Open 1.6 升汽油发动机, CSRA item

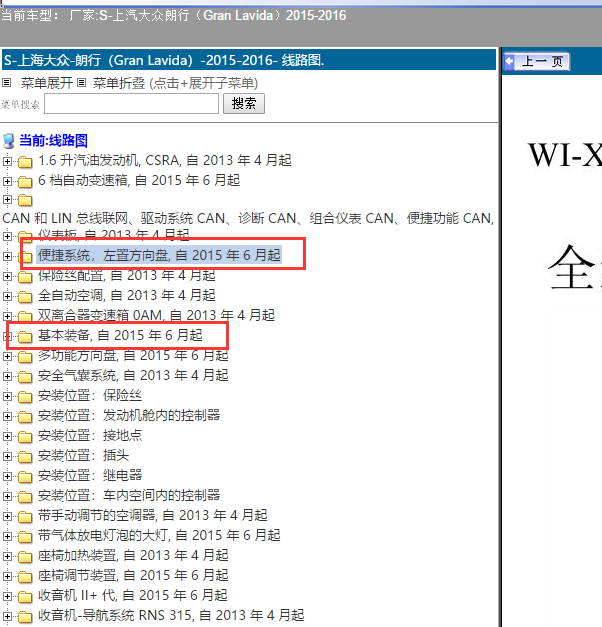point(164,160)
